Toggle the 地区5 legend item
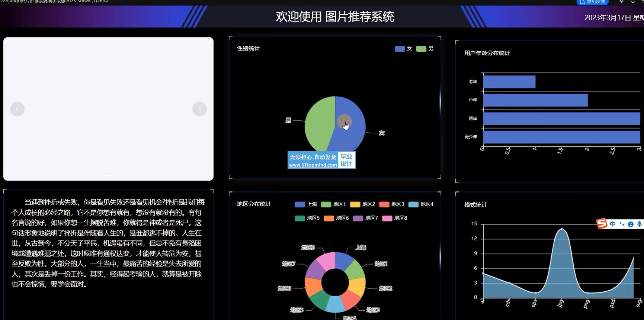This screenshot has width=644, height=320. pos(307,218)
